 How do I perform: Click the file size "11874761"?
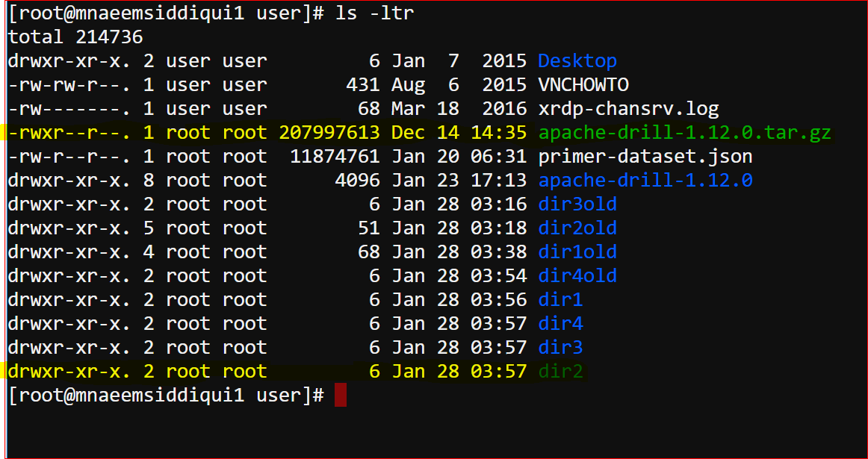click(335, 157)
